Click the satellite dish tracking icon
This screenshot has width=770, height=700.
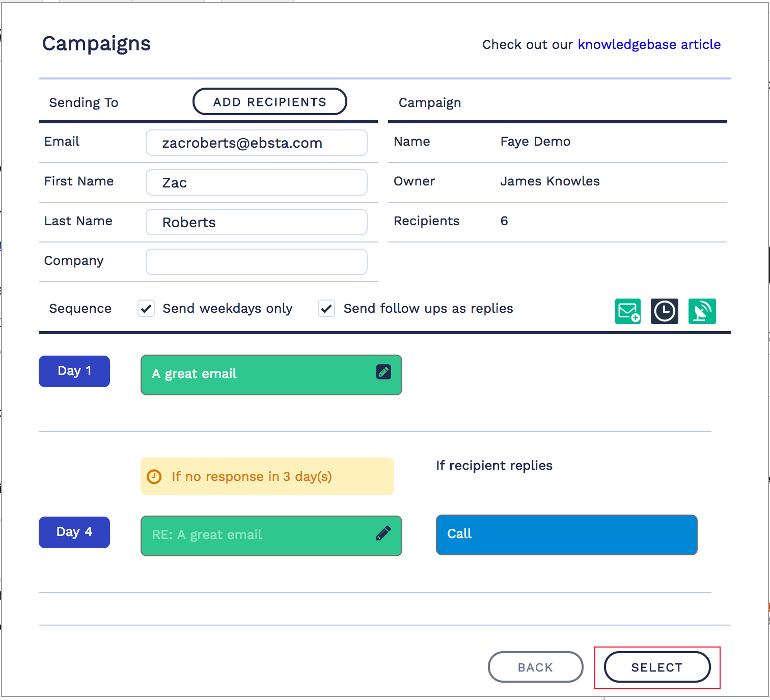[702, 311]
